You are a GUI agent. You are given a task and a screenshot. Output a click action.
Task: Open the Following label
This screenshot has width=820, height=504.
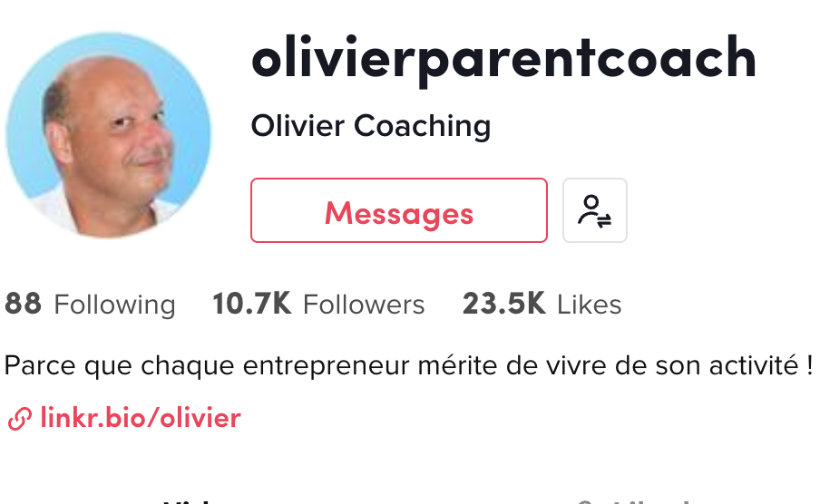[114, 305]
